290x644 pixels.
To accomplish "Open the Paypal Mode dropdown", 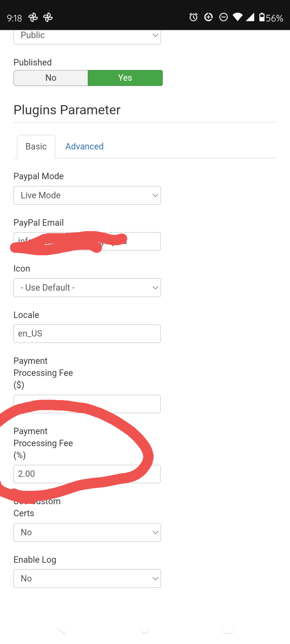I will click(x=87, y=195).
